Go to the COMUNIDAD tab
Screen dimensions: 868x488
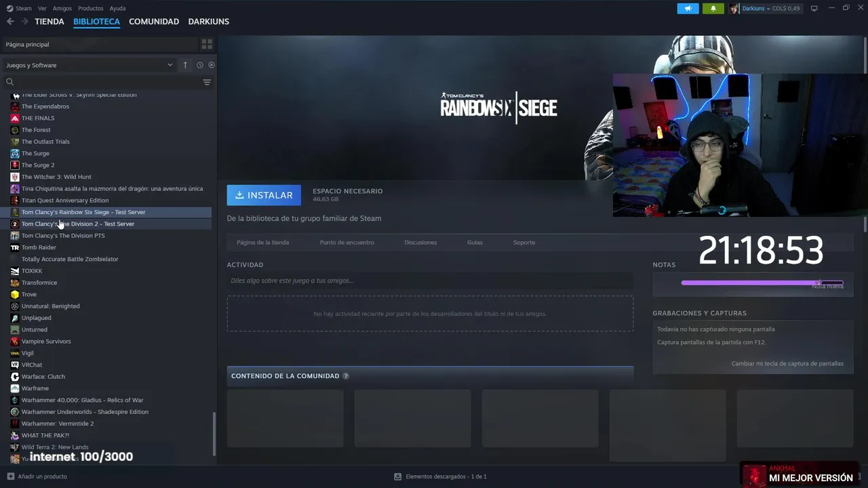pos(154,22)
